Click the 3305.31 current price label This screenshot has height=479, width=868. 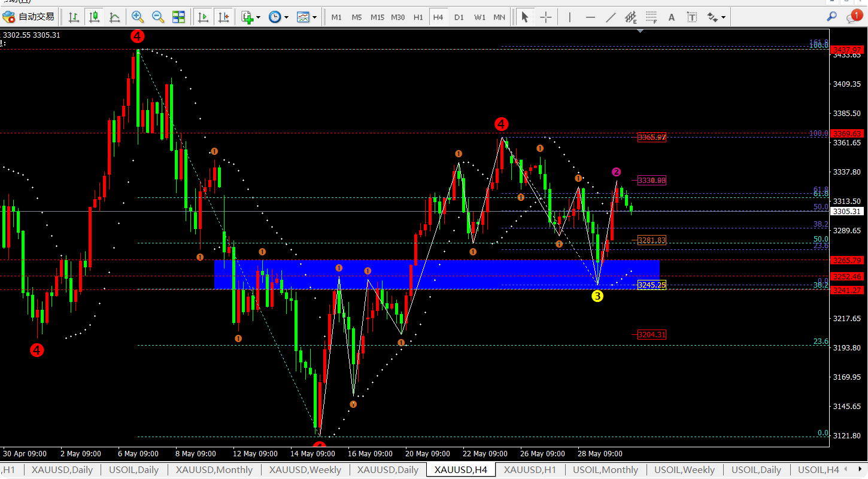[847, 212]
